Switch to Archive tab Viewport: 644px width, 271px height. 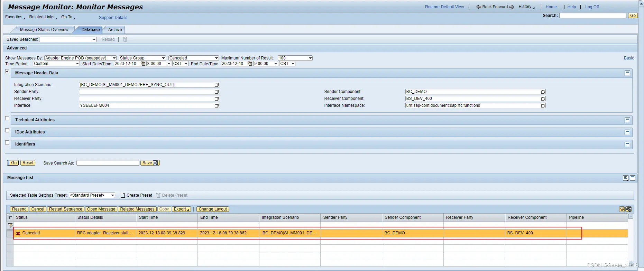(115, 30)
